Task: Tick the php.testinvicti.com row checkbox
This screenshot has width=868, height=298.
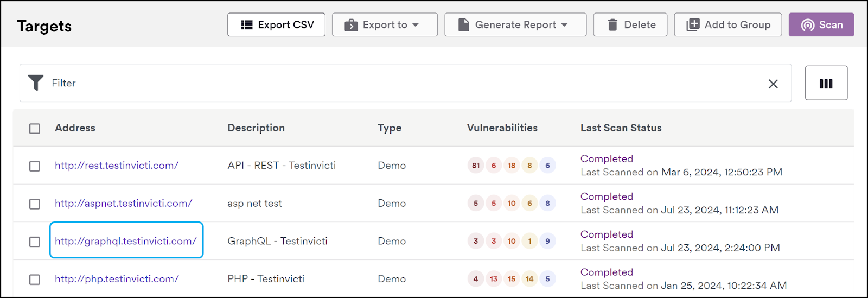Action: [x=35, y=280]
